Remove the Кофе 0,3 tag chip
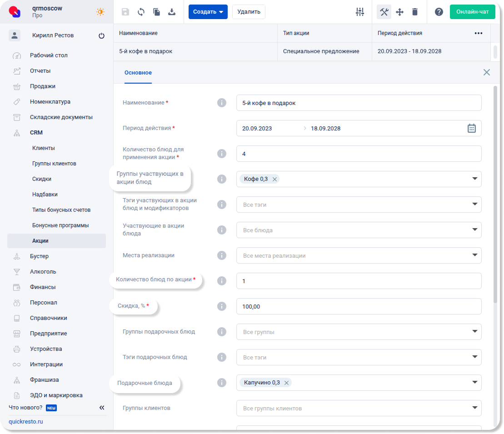This screenshot has height=434, width=504. click(274, 180)
